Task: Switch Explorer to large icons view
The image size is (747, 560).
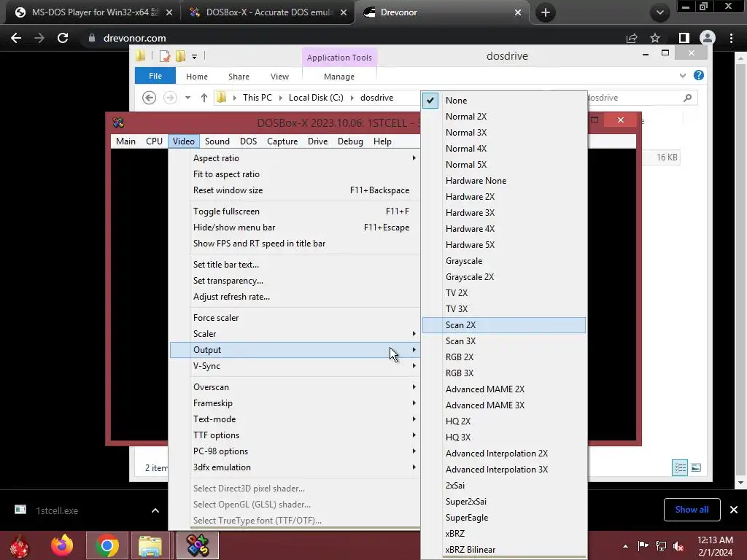Action: 696,467
